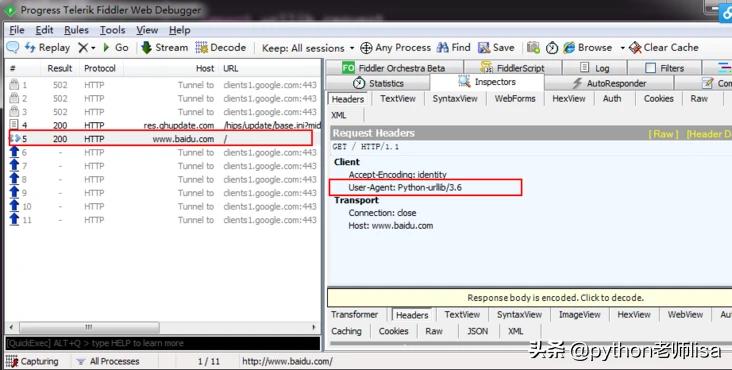732x370 pixels.
Task: Click the Decode toolbar icon
Action: (202, 48)
